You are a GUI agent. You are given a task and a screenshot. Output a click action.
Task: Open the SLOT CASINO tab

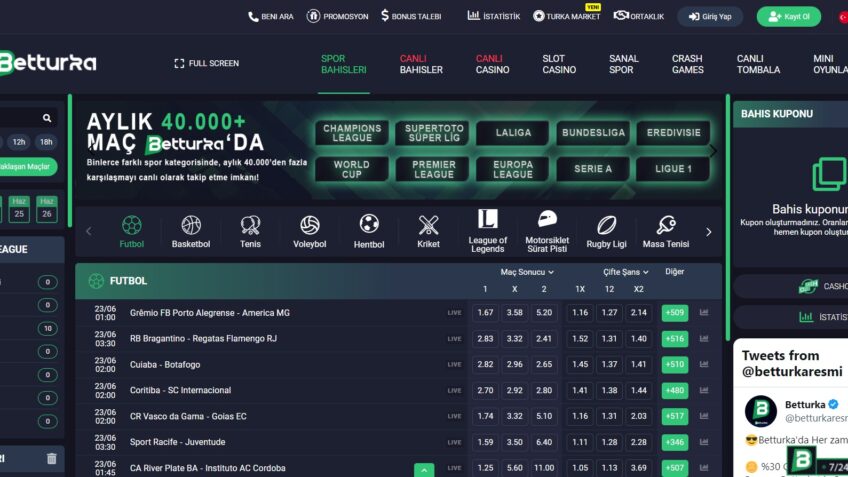coord(559,64)
